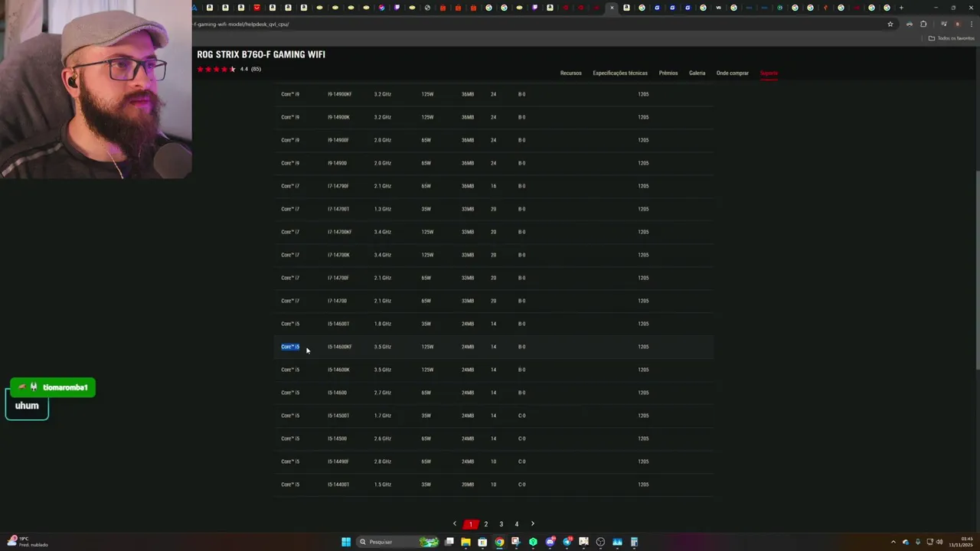Select page 1 in the pagination
This screenshot has height=551, width=980.
(470, 524)
